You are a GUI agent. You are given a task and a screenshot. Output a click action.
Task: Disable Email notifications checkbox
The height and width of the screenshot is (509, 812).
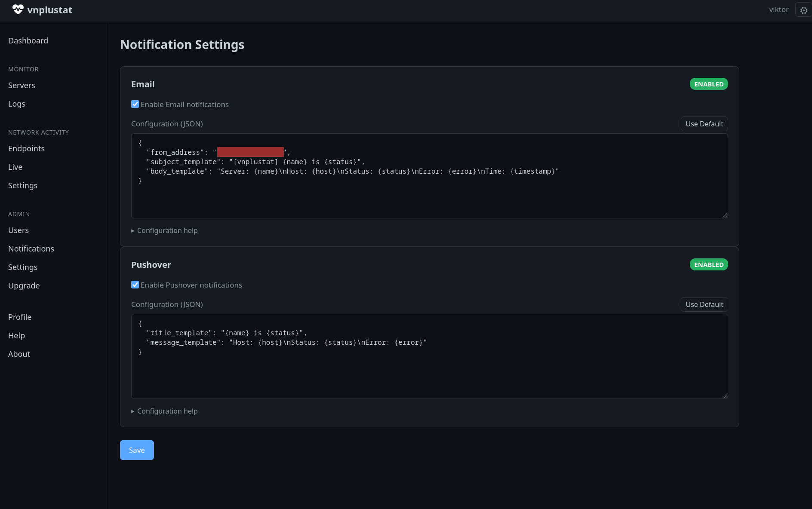tap(135, 104)
